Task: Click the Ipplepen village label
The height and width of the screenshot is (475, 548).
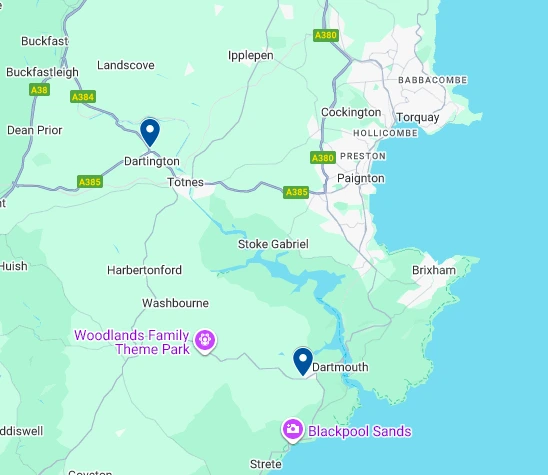Action: pos(251,56)
